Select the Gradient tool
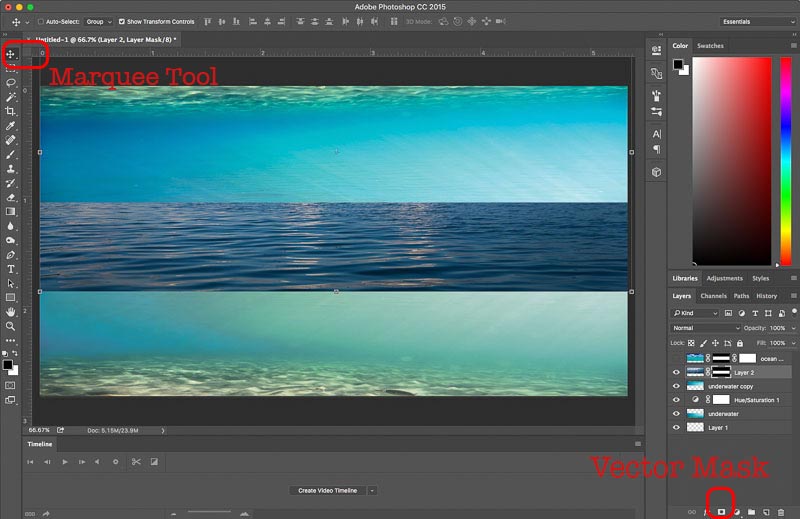Image resolution: width=800 pixels, height=519 pixels. click(x=10, y=211)
